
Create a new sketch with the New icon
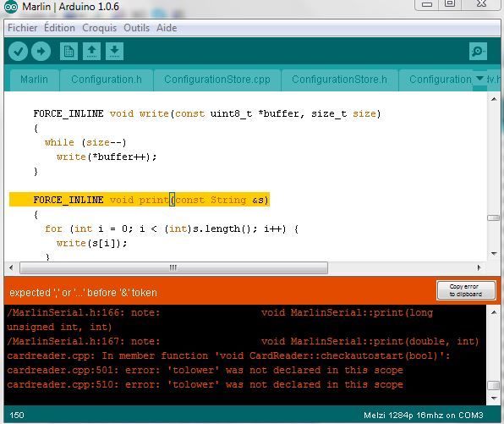coord(68,51)
